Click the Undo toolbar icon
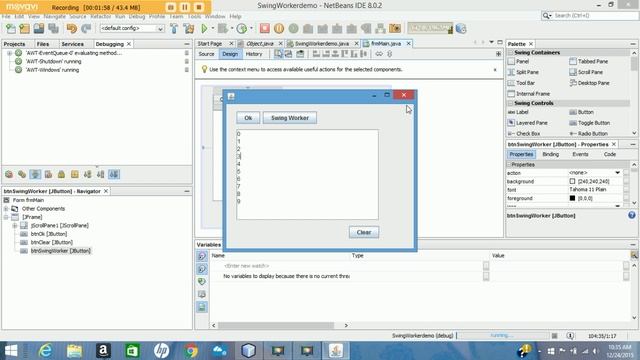Image resolution: width=640 pixels, height=360 pixels. coord(72,29)
